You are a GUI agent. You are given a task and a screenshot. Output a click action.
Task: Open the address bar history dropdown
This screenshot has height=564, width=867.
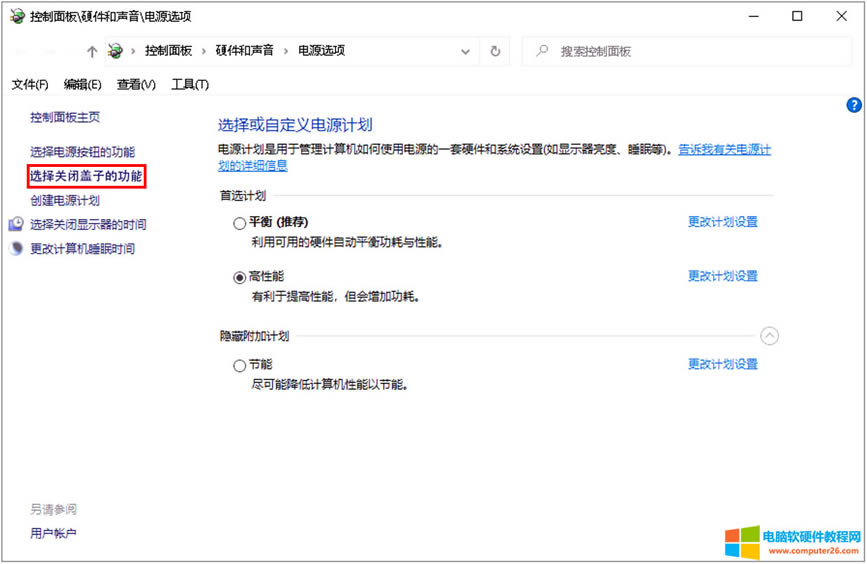(465, 51)
